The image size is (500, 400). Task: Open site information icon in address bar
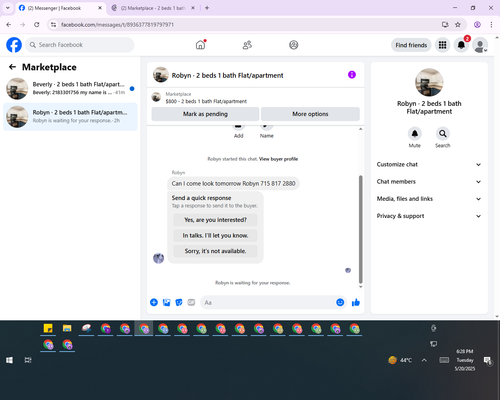[x=53, y=25]
